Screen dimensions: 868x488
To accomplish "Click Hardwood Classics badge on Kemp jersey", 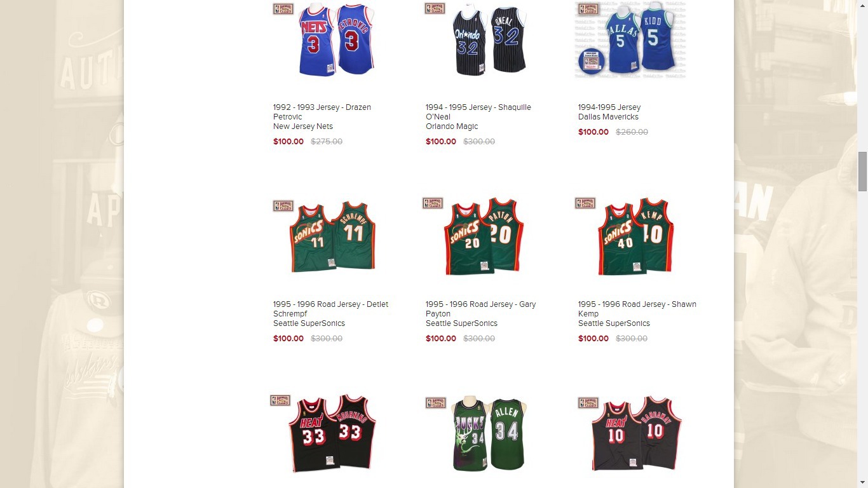I will point(585,203).
